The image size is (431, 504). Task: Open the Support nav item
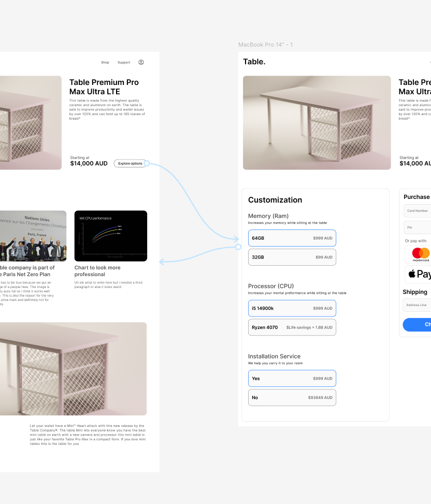124,62
